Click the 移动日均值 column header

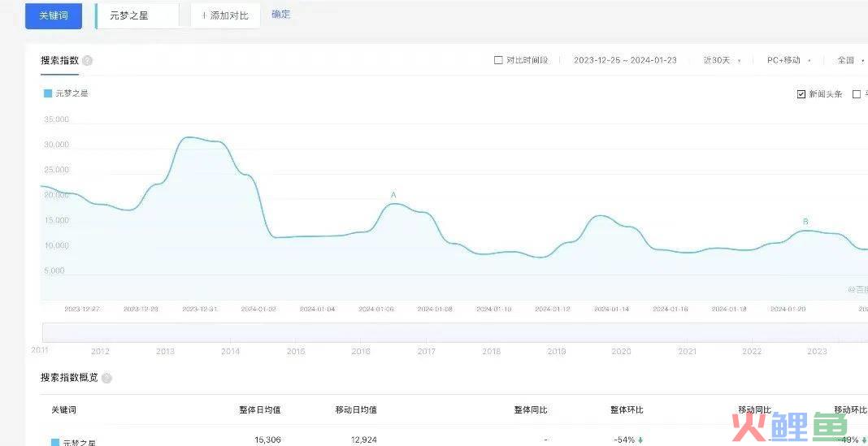click(x=357, y=410)
